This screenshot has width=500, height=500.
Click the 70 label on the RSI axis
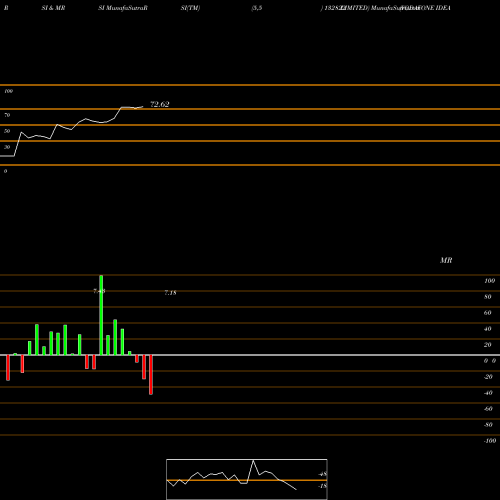(7, 115)
